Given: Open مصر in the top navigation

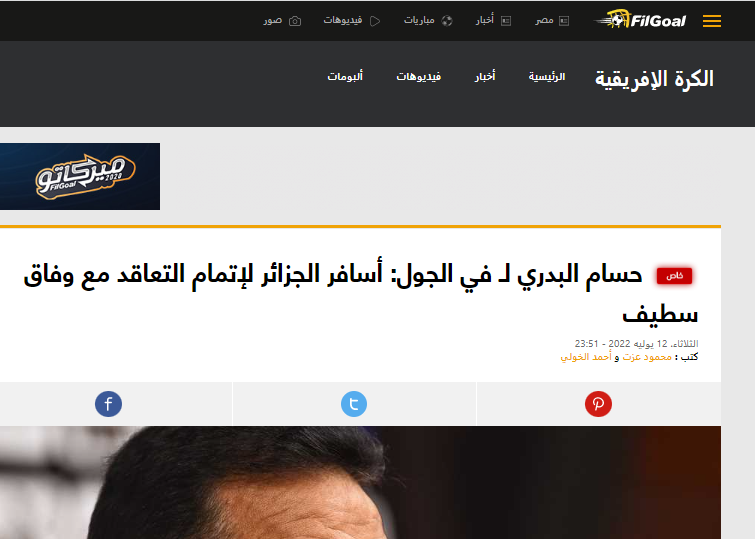Looking at the screenshot, I should coord(544,20).
